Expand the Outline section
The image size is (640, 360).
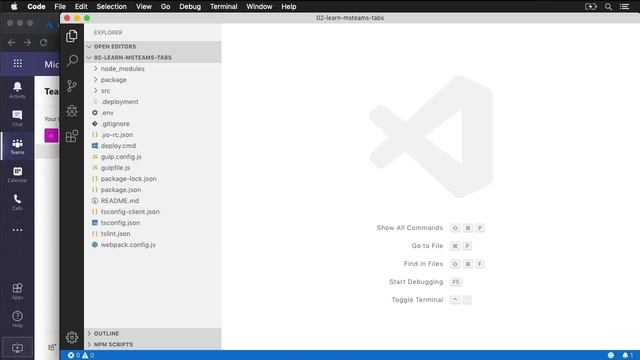pyautogui.click(x=153, y=333)
